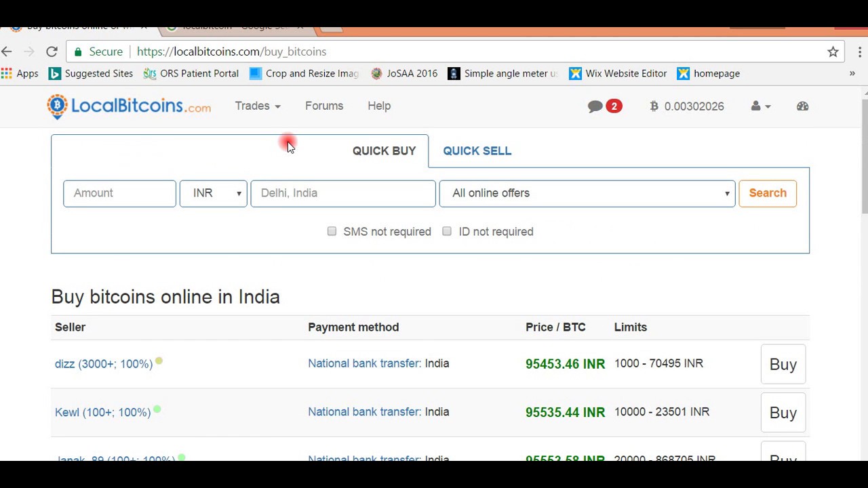Screen dimensions: 868x488
Task: Open the Apps grid shortcut
Action: [20, 73]
